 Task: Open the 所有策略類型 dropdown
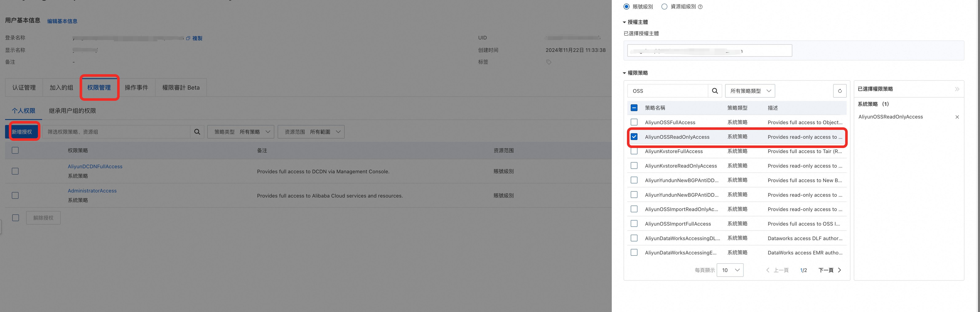750,91
